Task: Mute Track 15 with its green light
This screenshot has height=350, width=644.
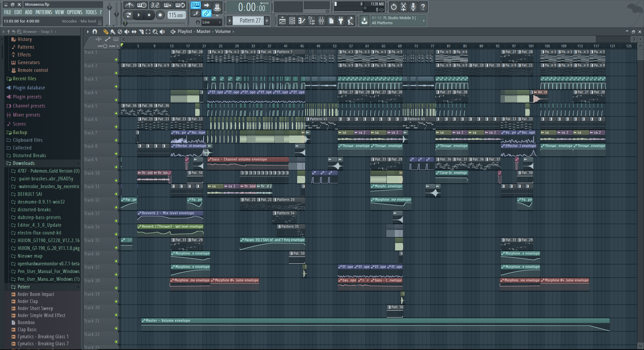Action: click(x=116, y=248)
